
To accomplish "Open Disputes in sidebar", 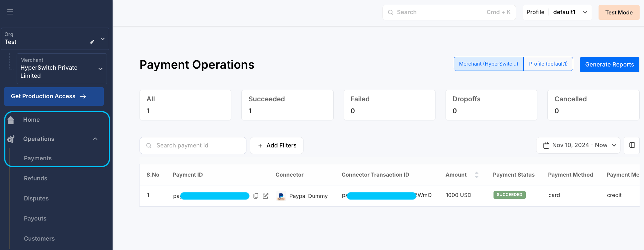I will click(36, 199).
